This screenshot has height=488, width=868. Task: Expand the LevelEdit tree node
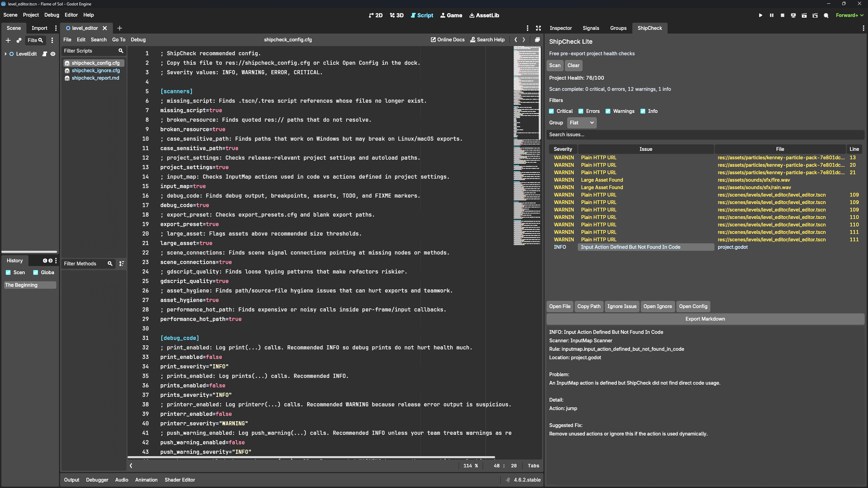(5, 54)
